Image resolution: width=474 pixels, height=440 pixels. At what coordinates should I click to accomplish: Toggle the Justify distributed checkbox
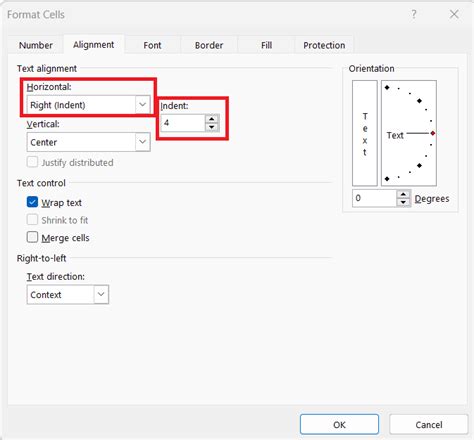coord(32,162)
